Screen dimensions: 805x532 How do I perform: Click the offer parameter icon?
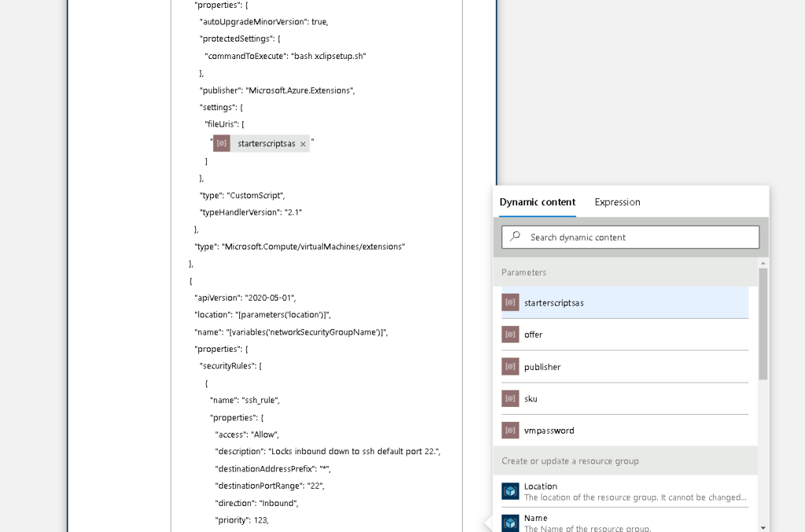tap(511, 334)
